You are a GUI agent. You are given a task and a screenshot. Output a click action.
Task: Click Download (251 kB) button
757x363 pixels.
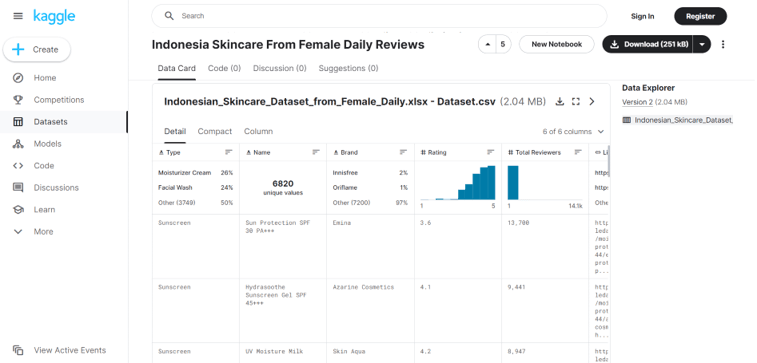648,44
